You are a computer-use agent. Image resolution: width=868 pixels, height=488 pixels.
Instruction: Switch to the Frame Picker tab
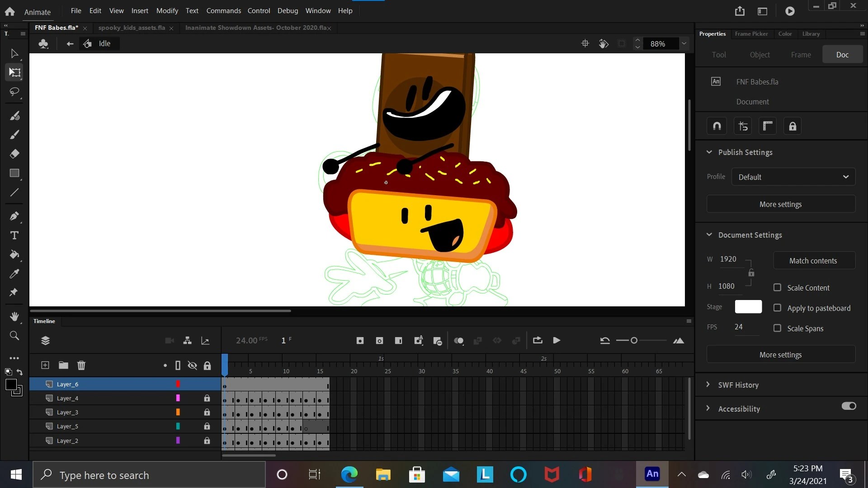751,34
